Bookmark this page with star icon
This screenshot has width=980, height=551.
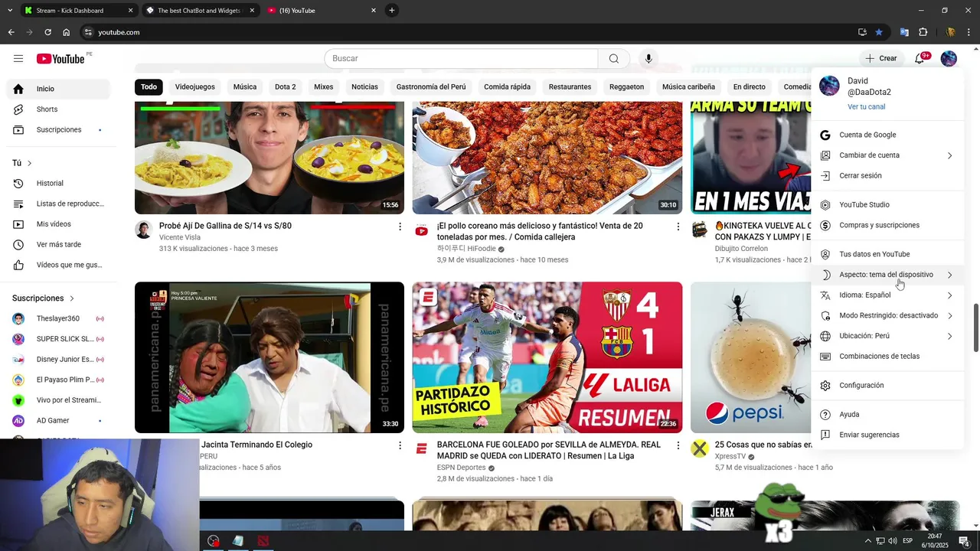click(879, 32)
